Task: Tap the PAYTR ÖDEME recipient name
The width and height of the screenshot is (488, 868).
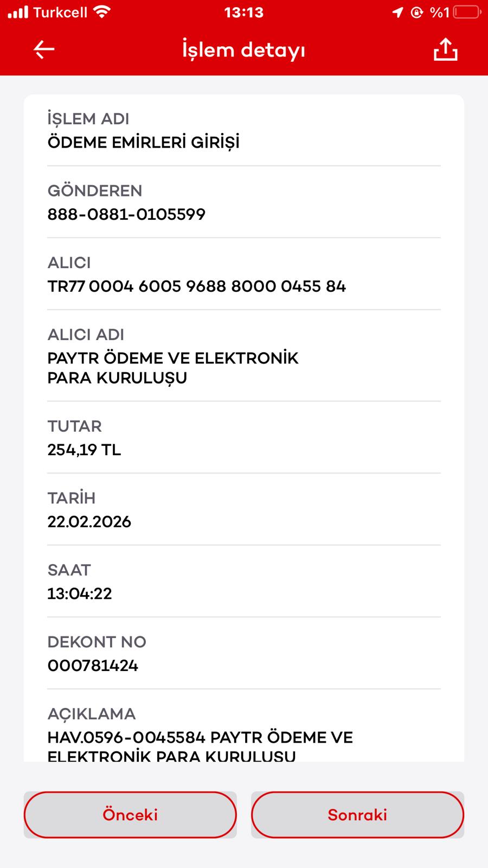Action: [173, 368]
